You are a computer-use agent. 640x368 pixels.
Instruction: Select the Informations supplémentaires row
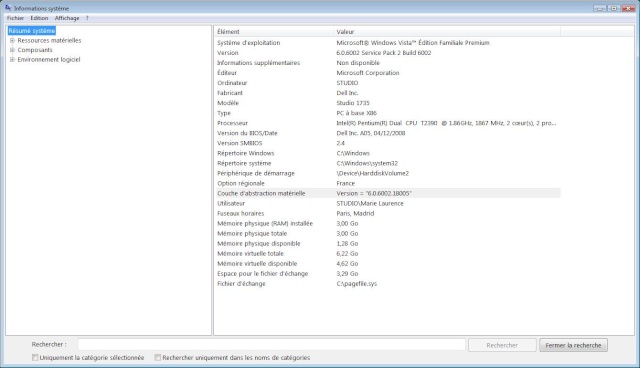point(387,63)
